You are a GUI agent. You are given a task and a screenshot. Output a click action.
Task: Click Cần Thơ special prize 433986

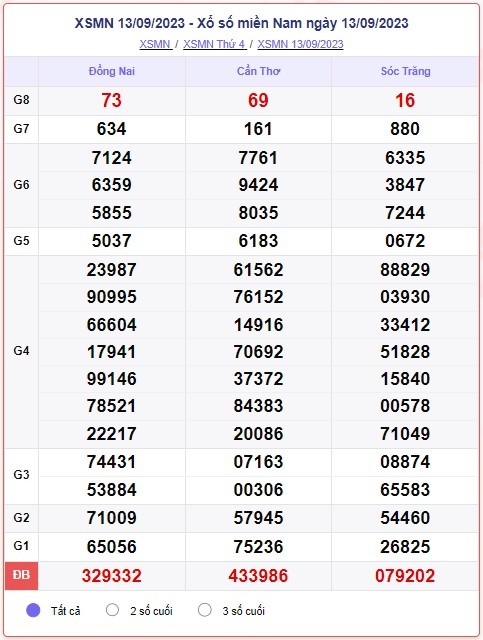click(x=258, y=576)
